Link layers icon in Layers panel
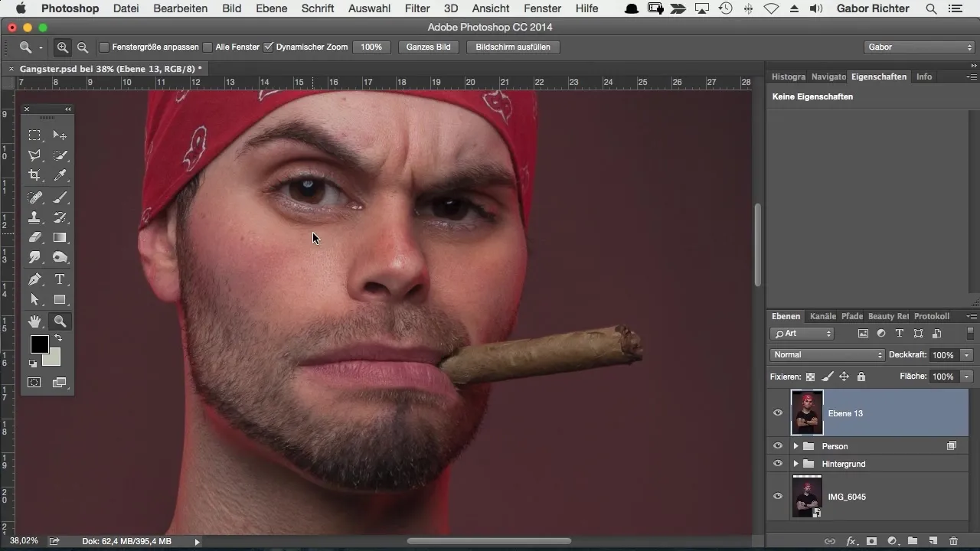 pos(830,541)
